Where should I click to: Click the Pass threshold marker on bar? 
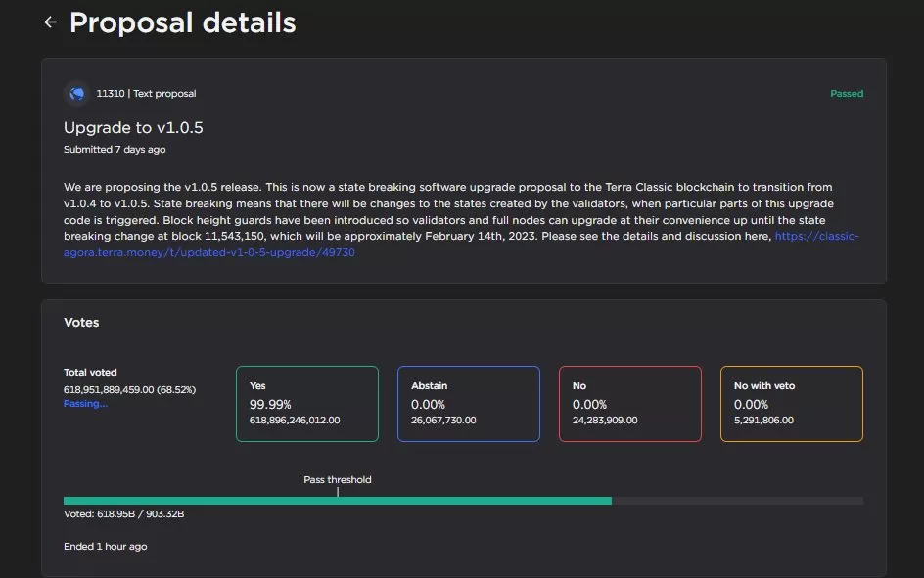point(338,492)
